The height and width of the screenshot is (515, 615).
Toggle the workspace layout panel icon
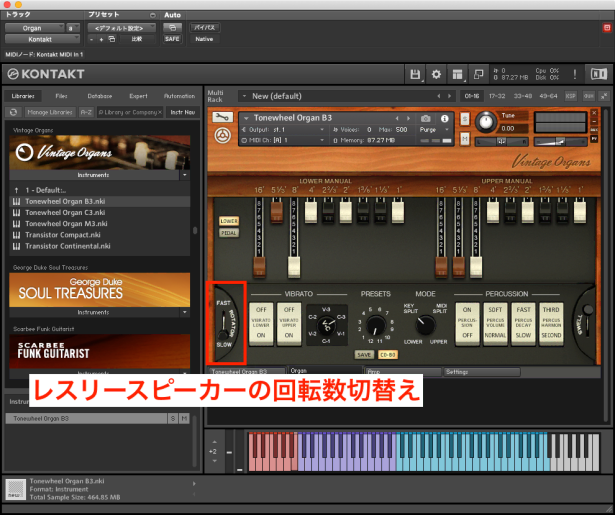pos(457,74)
